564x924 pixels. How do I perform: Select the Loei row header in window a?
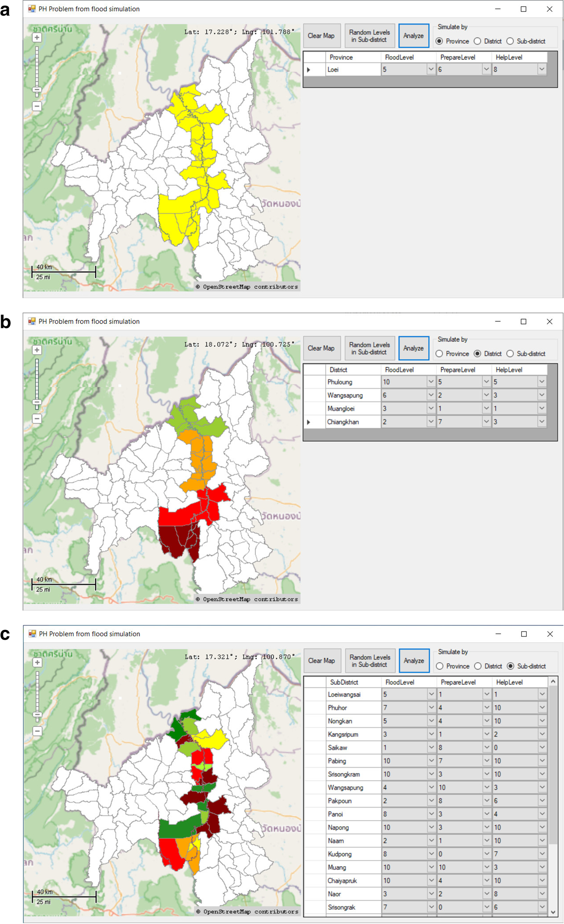(x=314, y=69)
